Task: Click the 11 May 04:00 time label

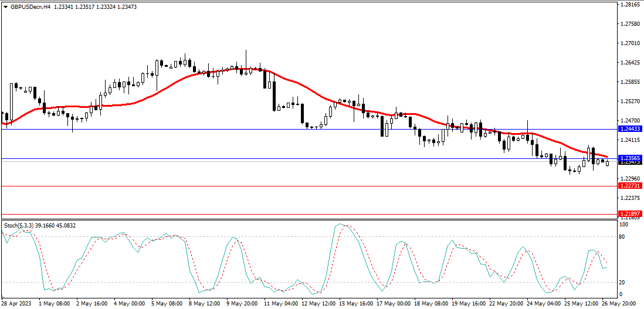Action: click(x=280, y=304)
